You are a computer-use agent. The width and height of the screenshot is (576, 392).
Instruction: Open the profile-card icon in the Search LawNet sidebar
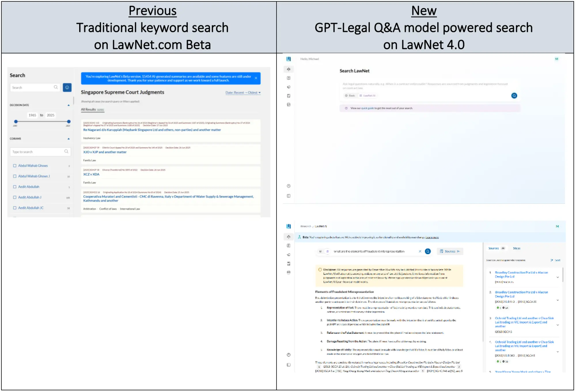tap(289, 78)
